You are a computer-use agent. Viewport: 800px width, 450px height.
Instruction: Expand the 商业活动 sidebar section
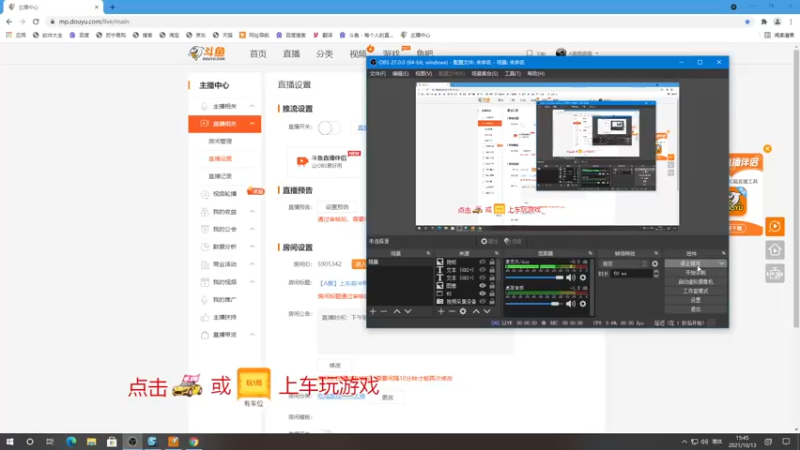click(x=252, y=264)
